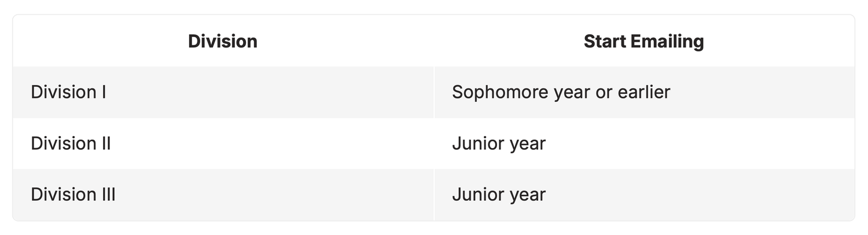Click the word Division in the last row
868x235 pixels.
click(x=63, y=194)
